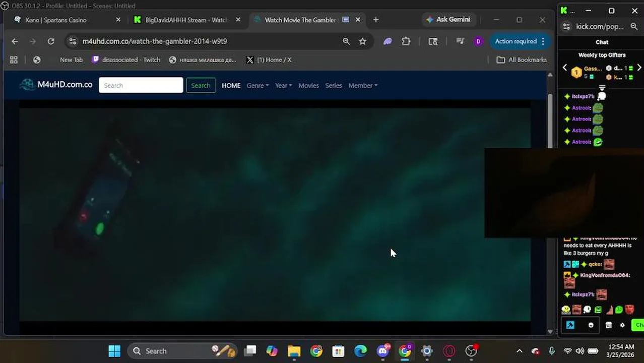644x363 pixels.
Task: Open Movies in the M4uHD navigation
Action: pyautogui.click(x=308, y=85)
